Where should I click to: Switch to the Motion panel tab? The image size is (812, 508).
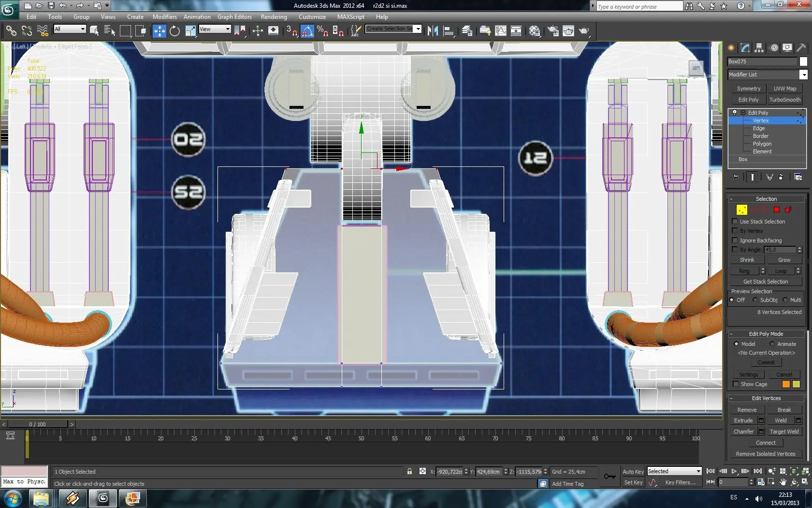tap(774, 47)
